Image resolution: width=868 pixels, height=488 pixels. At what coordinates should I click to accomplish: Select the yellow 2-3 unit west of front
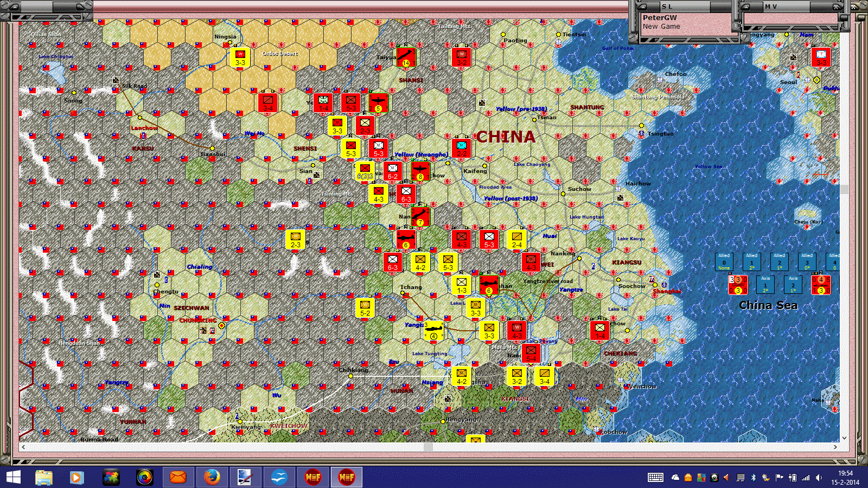[x=295, y=240]
